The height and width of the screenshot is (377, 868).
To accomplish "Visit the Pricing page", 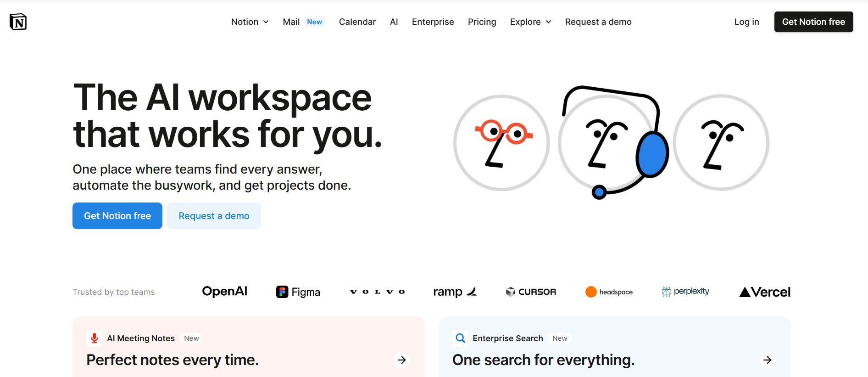I will click(482, 22).
